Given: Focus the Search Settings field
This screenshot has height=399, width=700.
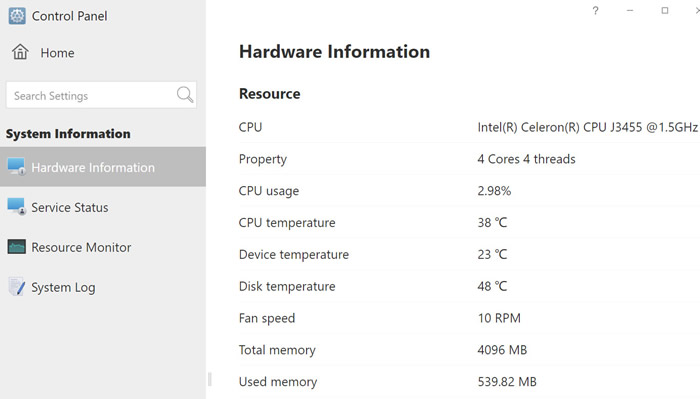Looking at the screenshot, I should tap(101, 95).
